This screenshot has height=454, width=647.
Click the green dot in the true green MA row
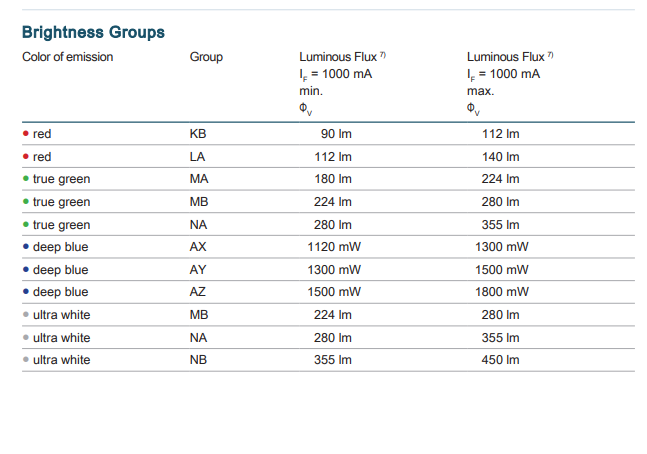(25, 179)
